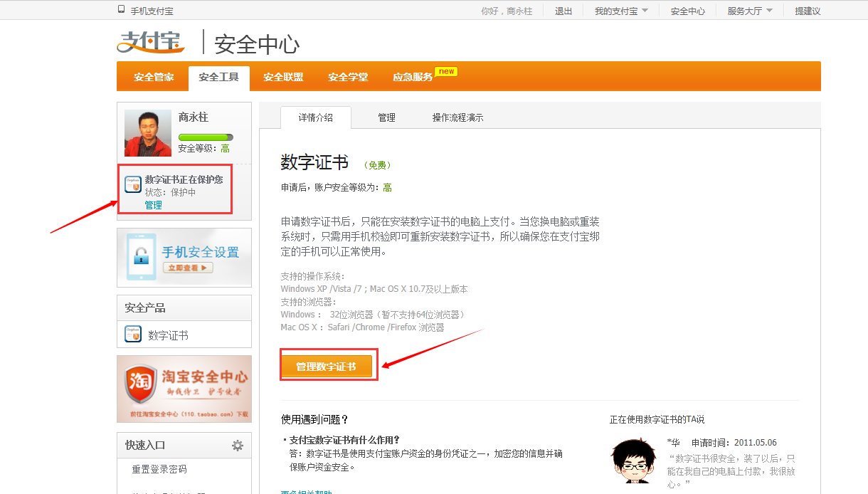Select the 数字证书 icon under 安全产品
Screen dimensions: 868x494
tap(133, 335)
